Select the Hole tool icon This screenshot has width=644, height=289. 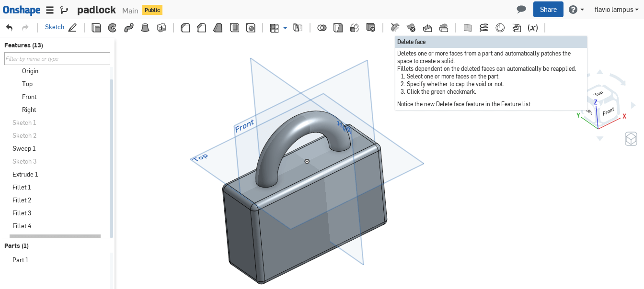coord(251,28)
